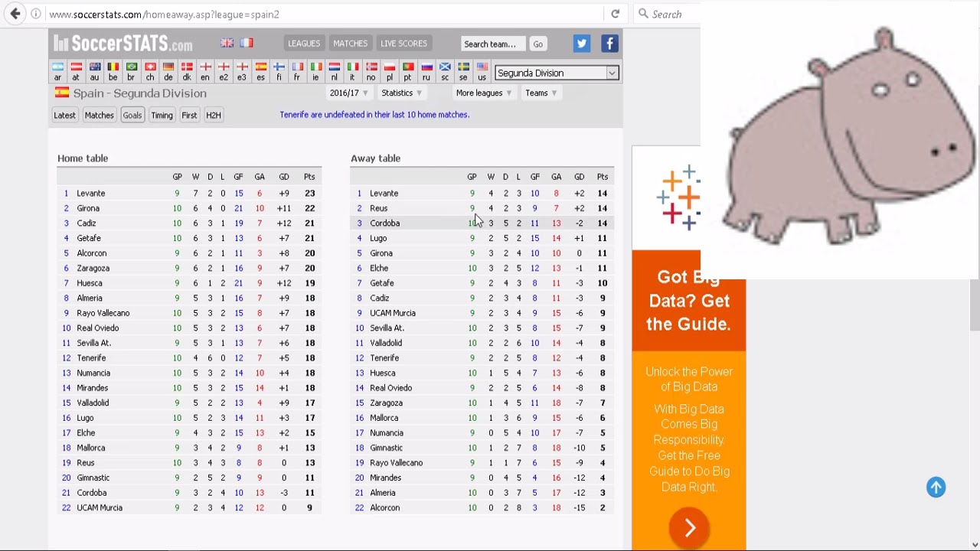Select Argentina flag 'ar' league
The width and height of the screenshot is (980, 551).
[x=57, y=72]
